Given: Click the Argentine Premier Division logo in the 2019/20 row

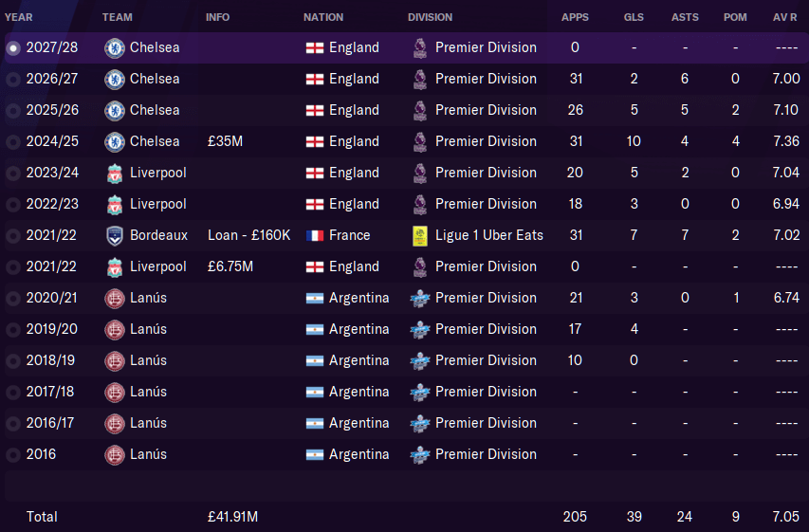Looking at the screenshot, I should 420,329.
